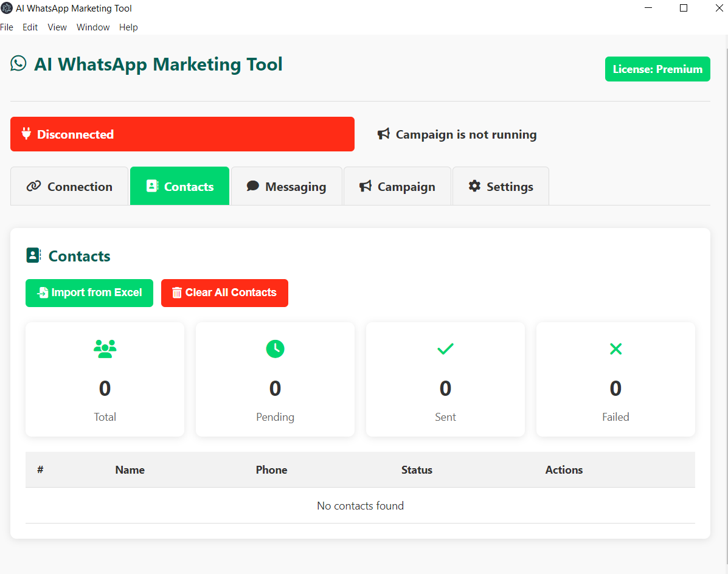This screenshot has width=728, height=574.
Task: Click the Contacts heading address book icon
Action: (x=33, y=255)
